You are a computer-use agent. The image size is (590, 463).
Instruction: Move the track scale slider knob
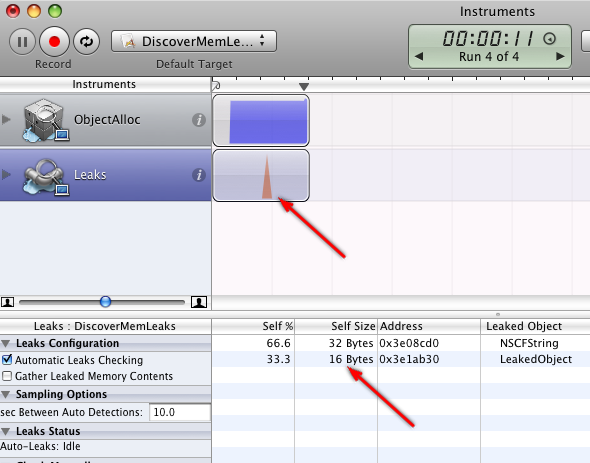click(105, 302)
